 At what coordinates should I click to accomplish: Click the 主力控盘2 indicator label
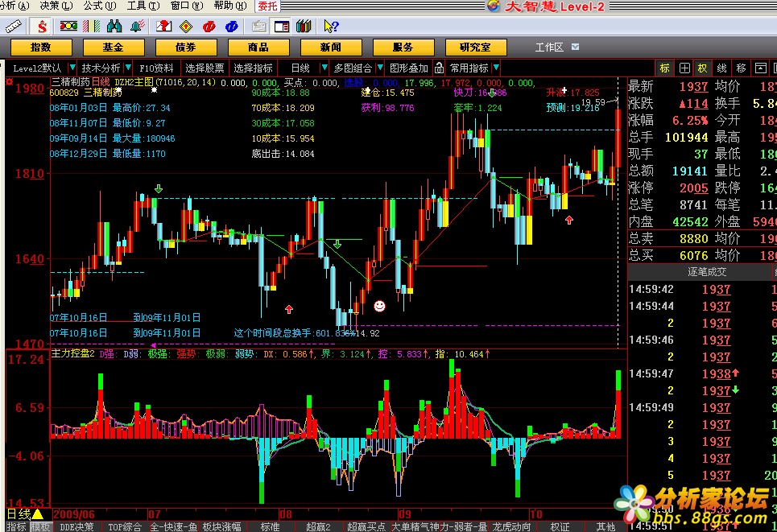(x=72, y=353)
